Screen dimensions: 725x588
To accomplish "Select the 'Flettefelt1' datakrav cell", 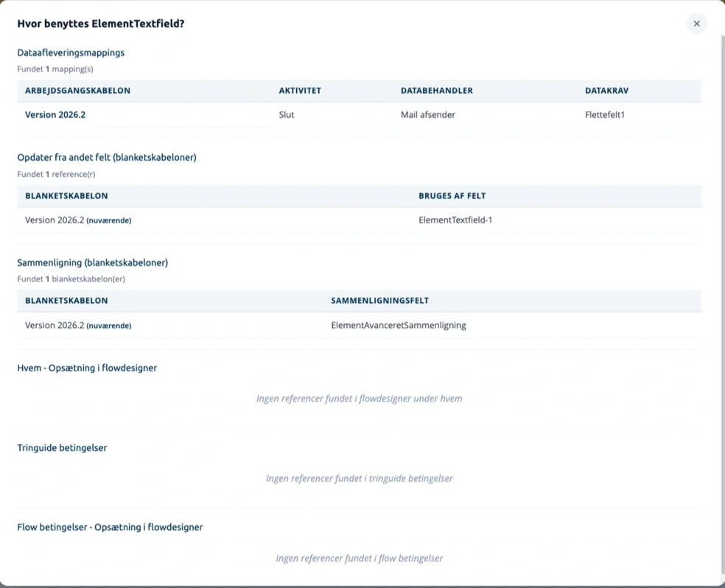I will pyautogui.click(x=604, y=115).
